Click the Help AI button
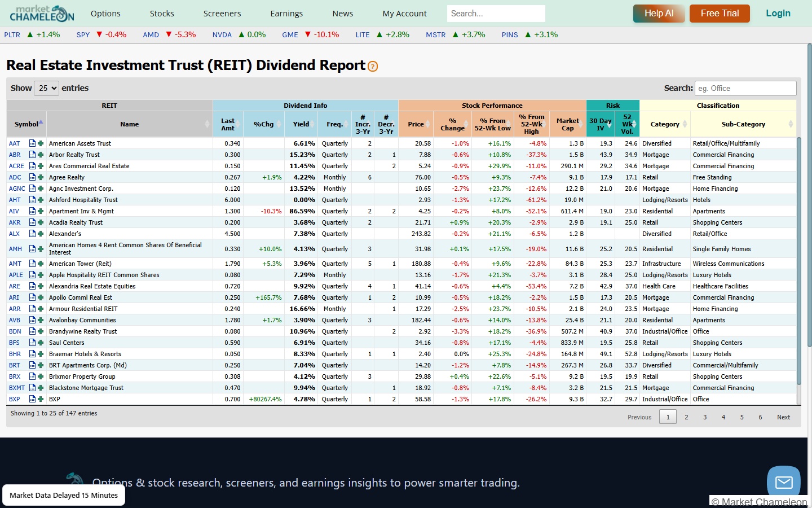This screenshot has height=508, width=812. pyautogui.click(x=659, y=14)
